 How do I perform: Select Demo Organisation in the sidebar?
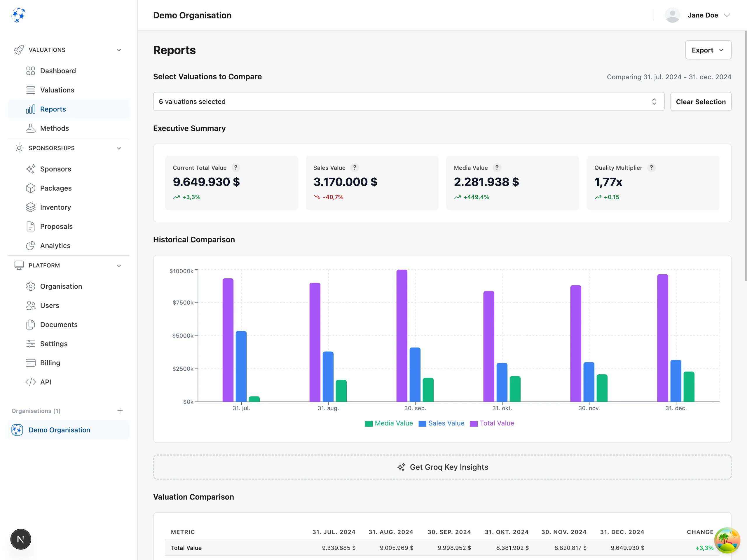(x=69, y=430)
